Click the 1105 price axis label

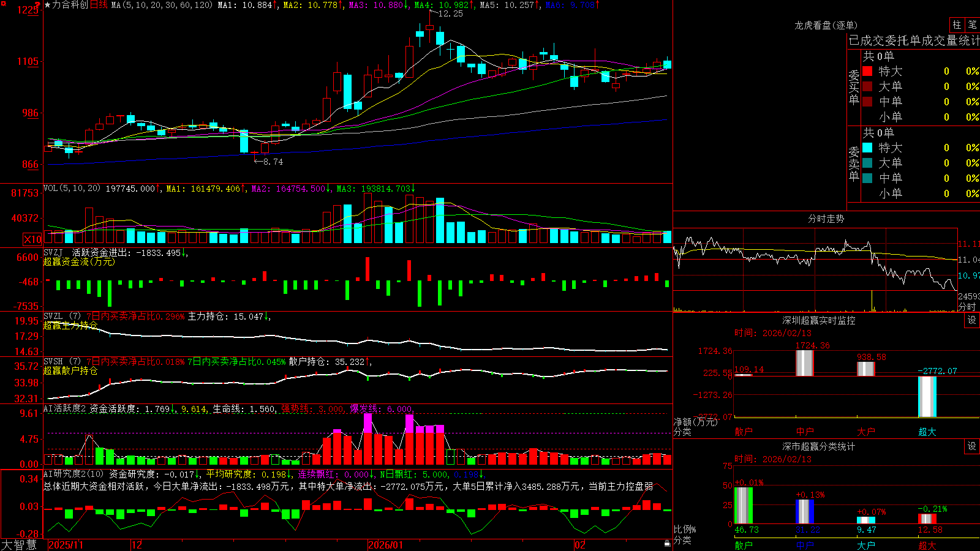[28, 61]
